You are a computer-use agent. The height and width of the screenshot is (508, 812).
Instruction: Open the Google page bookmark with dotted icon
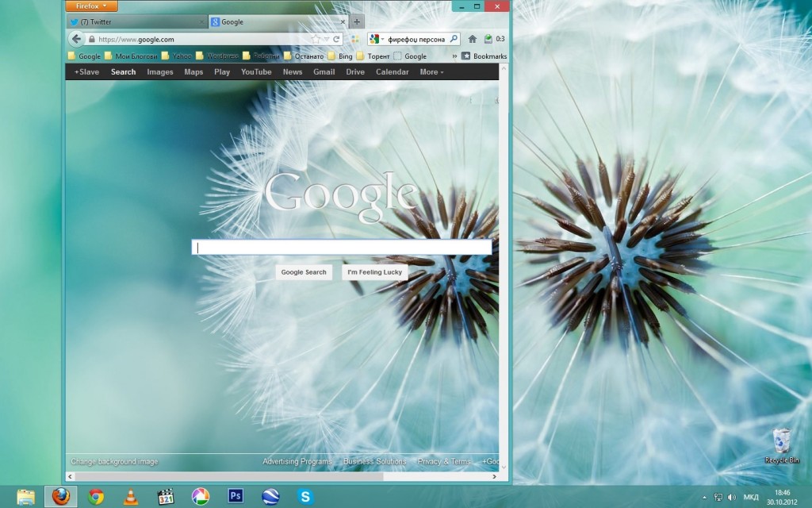[410, 56]
